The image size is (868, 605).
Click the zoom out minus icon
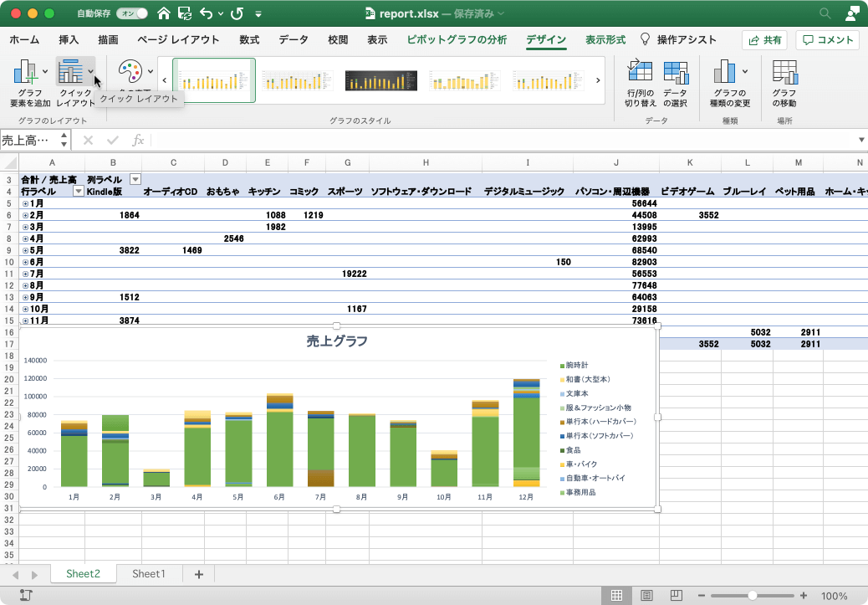[702, 596]
